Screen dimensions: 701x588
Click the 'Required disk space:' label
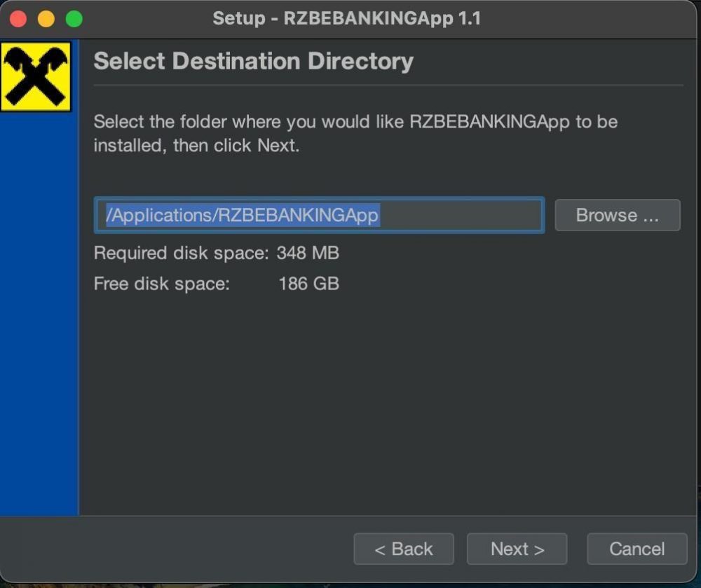(x=181, y=253)
